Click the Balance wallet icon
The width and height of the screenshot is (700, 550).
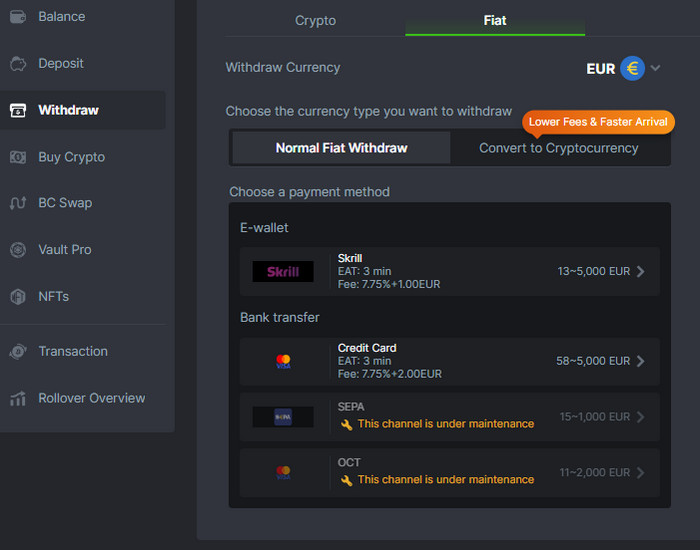click(18, 17)
